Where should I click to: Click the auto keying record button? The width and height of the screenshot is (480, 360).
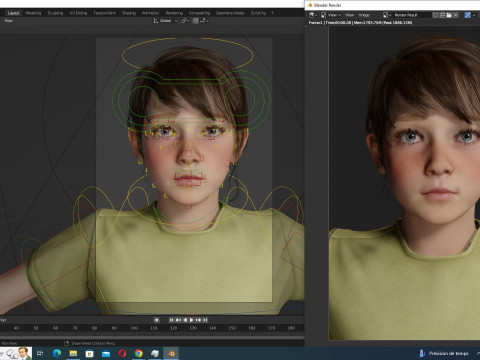[156, 320]
